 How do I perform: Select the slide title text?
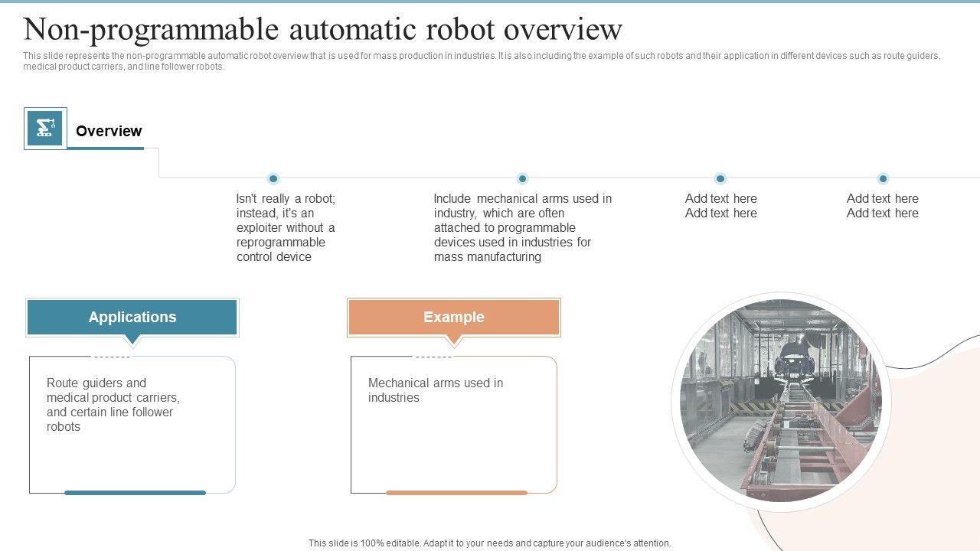(322, 29)
